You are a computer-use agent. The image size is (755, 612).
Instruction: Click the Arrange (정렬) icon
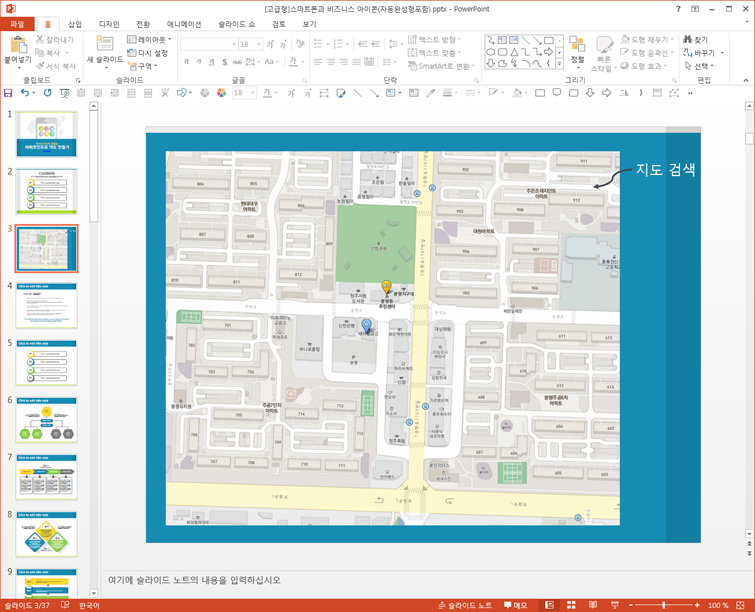577,43
